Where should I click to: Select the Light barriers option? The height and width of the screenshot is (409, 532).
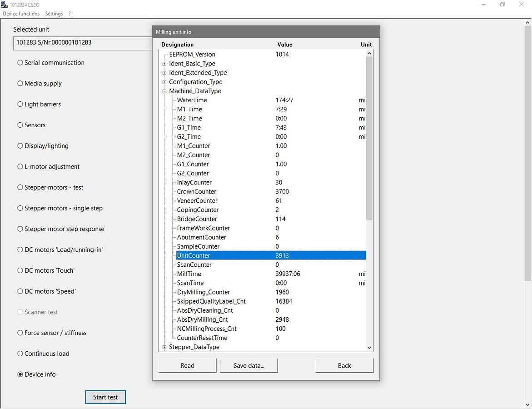coord(20,104)
